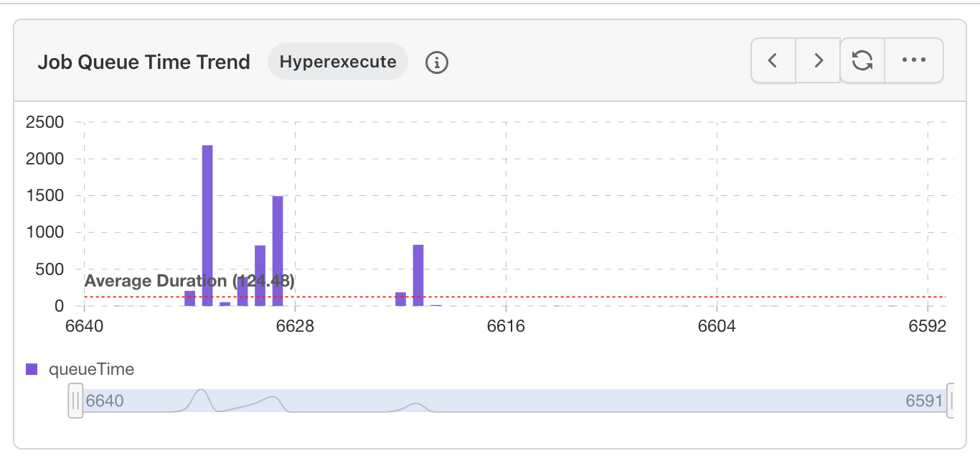The width and height of the screenshot is (980, 461).
Task: Toggle the queueTime legend label
Action: pyautogui.click(x=91, y=370)
